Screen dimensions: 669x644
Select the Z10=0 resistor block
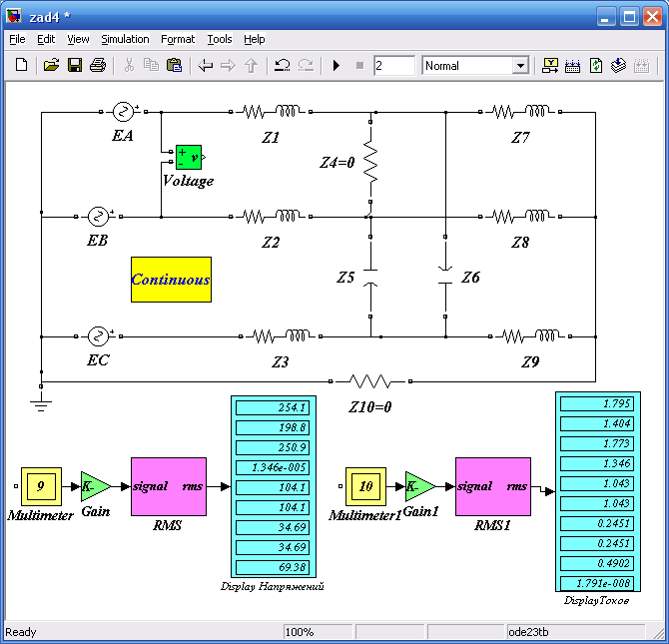(x=370, y=381)
